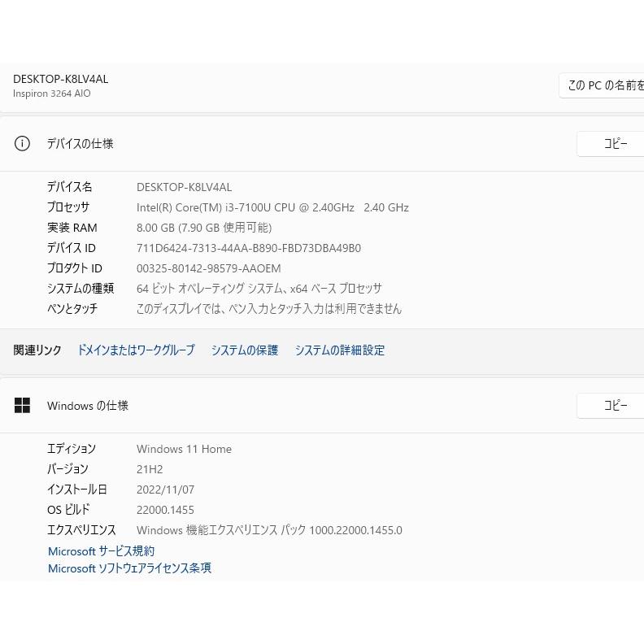This screenshot has height=644, width=644.
Task: Open the システムの詳細設定 link
Action: point(340,350)
